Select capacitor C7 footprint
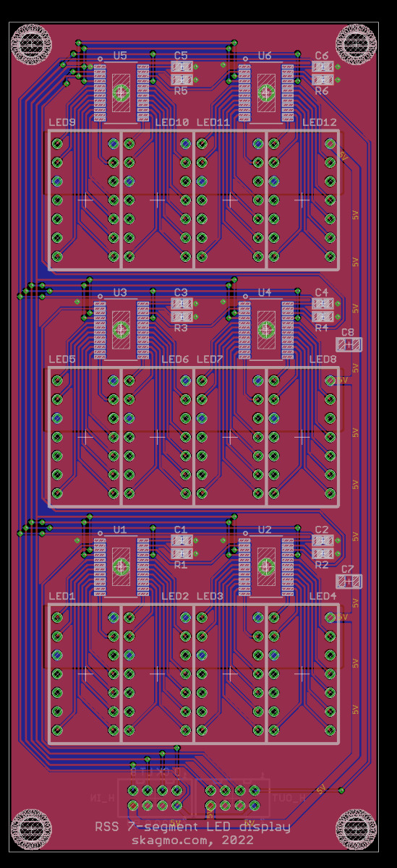The width and height of the screenshot is (397, 868). [349, 582]
